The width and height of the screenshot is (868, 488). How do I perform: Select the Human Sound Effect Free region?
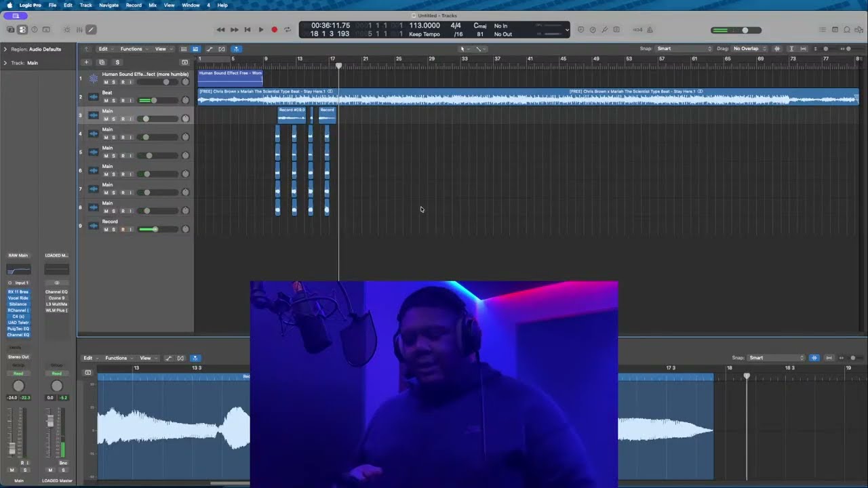tap(230, 78)
